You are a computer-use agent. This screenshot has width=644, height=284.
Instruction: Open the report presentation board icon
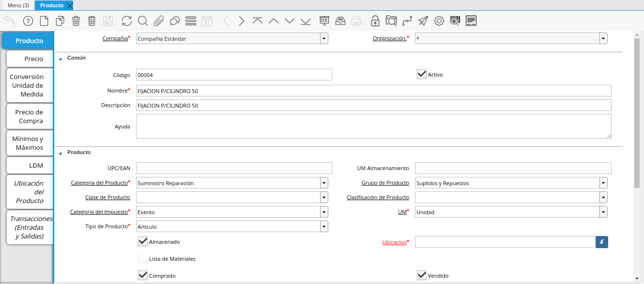tap(324, 21)
